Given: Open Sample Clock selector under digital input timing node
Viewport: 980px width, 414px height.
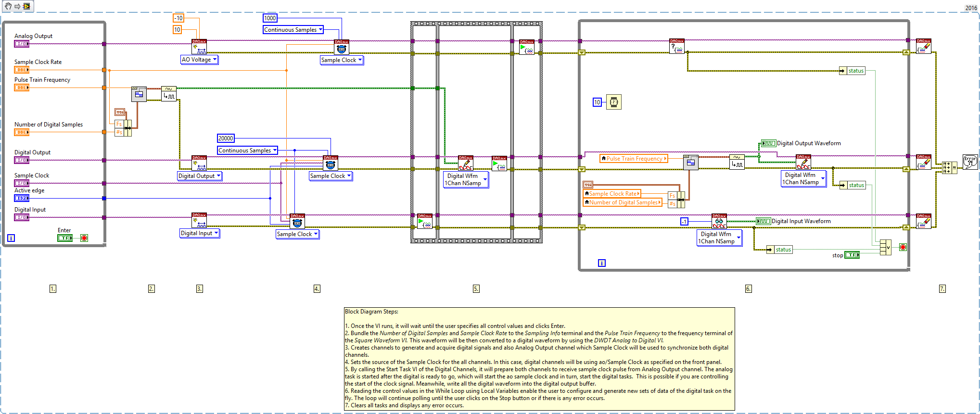Looking at the screenshot, I should click(297, 234).
